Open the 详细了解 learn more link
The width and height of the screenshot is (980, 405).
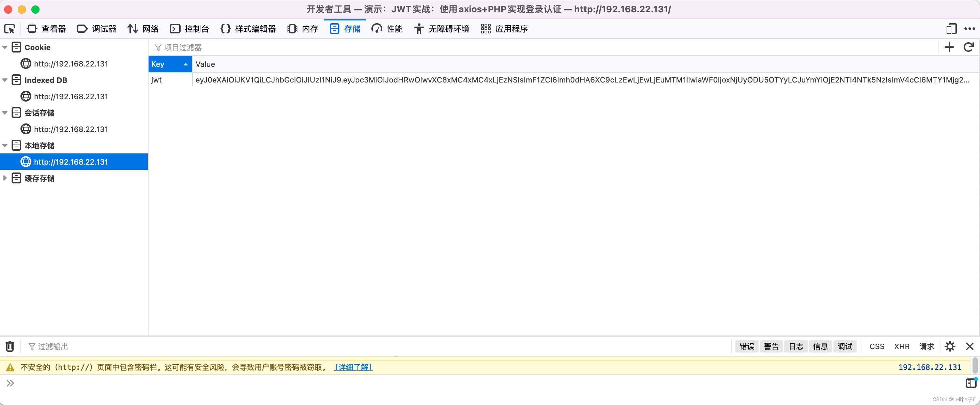click(x=353, y=367)
